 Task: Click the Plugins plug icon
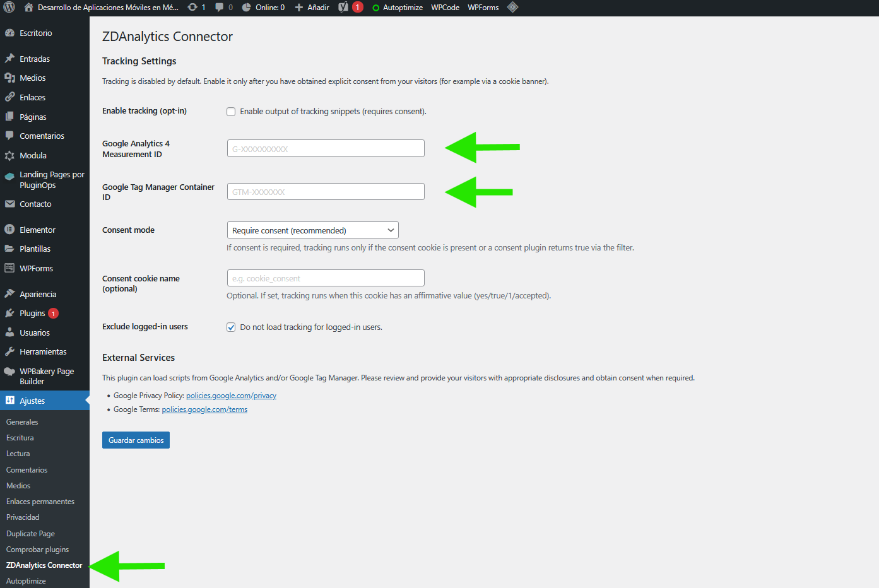[x=9, y=313]
